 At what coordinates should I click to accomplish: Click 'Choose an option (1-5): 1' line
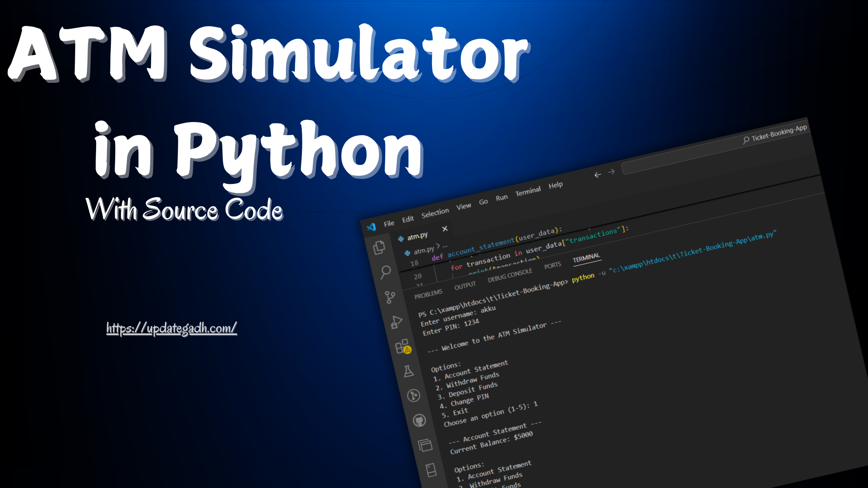491,414
